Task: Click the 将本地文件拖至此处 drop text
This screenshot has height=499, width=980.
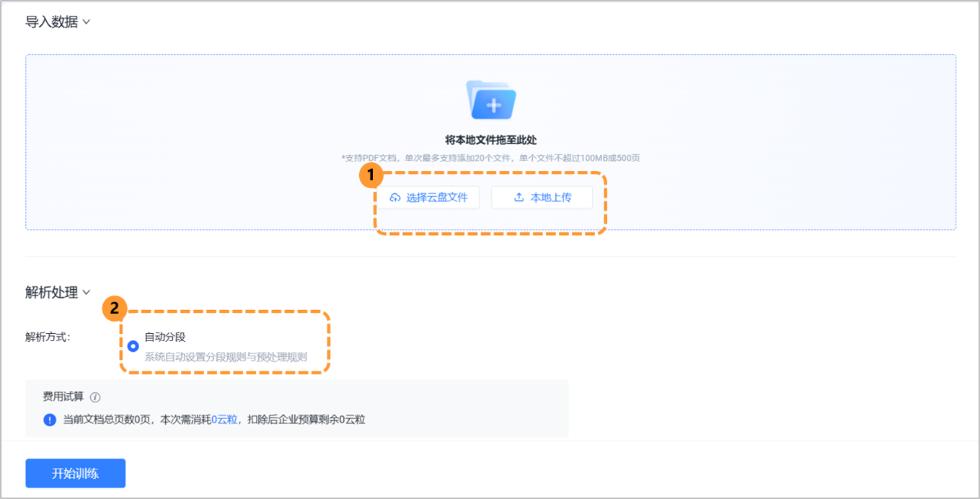Action: click(x=490, y=140)
